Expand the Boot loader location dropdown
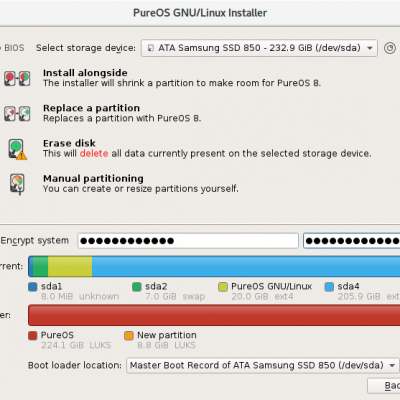Screen dimensions: 400x400 262,365
